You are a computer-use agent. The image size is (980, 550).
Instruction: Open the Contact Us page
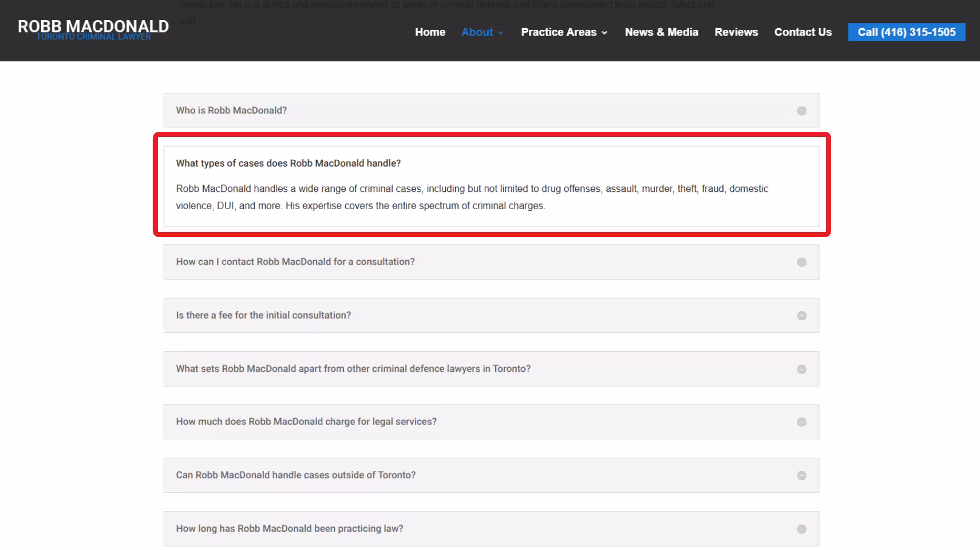point(803,32)
